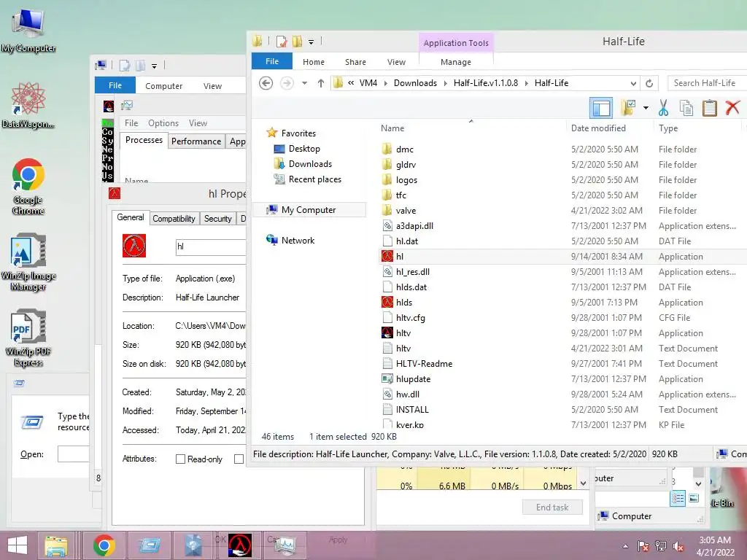Select the valve folder

[x=406, y=211]
